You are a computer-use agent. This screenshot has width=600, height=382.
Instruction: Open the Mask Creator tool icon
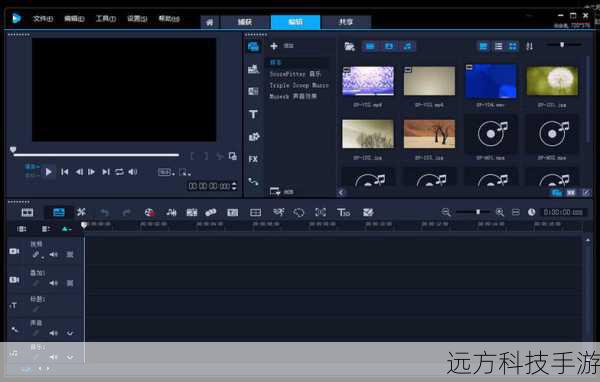(x=298, y=212)
